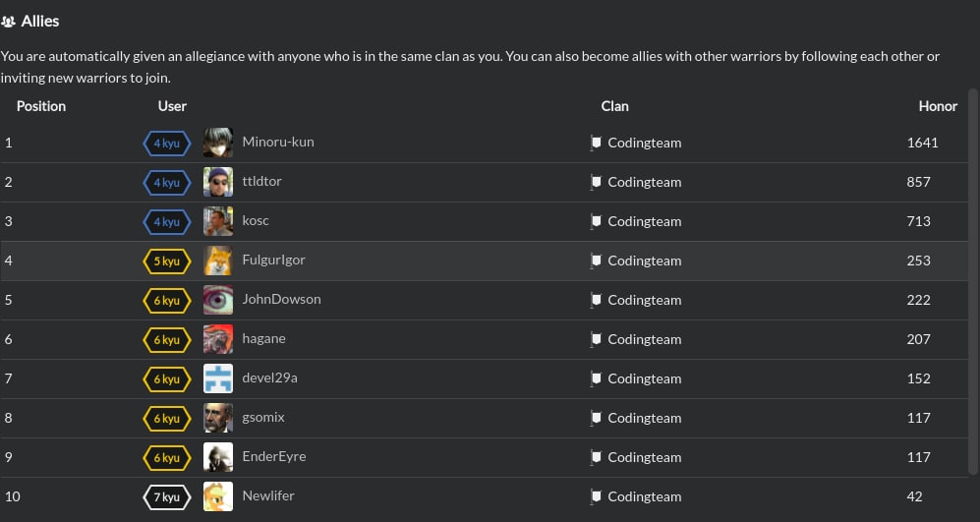The height and width of the screenshot is (522, 980).
Task: Click FulgurIgor's 5 kyu rank badge
Action: 167,261
